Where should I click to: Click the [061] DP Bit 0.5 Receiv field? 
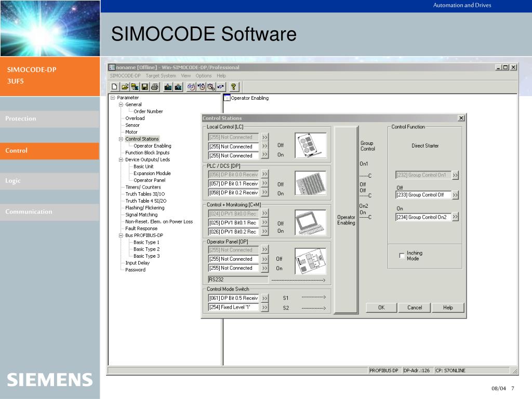tap(233, 298)
